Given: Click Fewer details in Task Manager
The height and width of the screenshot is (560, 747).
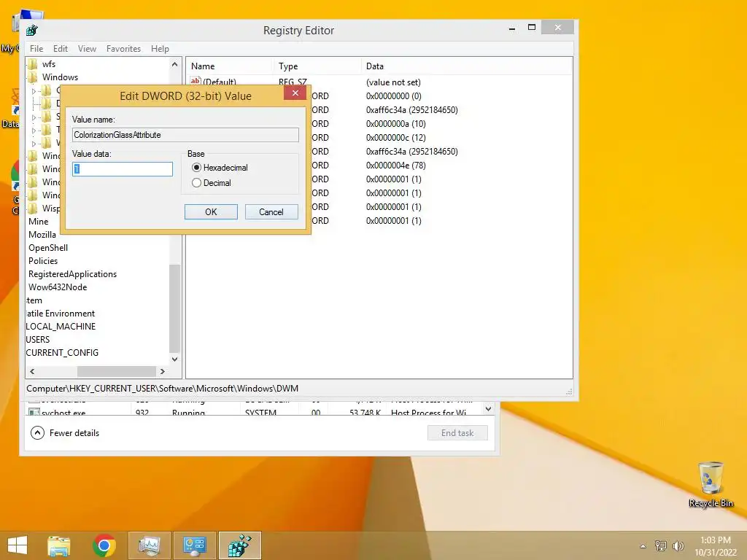Looking at the screenshot, I should click(x=74, y=433).
